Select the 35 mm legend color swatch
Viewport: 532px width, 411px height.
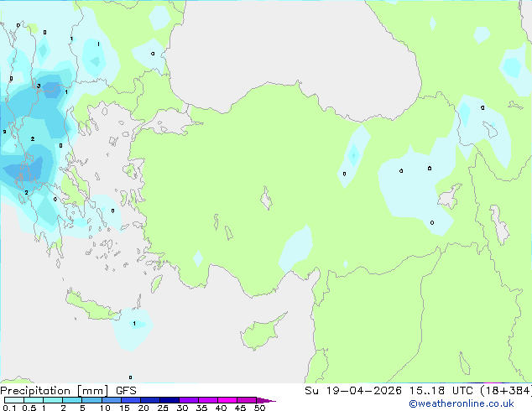pyautogui.click(x=207, y=400)
